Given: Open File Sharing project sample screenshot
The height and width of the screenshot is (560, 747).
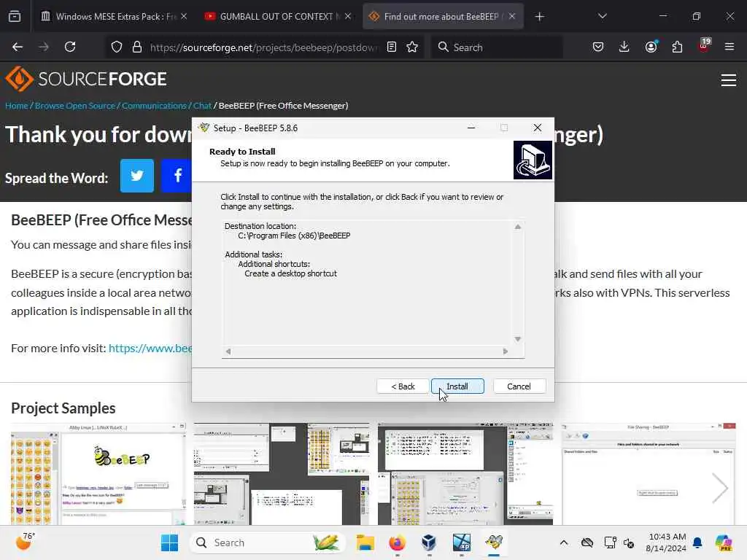Looking at the screenshot, I should 649,474.
